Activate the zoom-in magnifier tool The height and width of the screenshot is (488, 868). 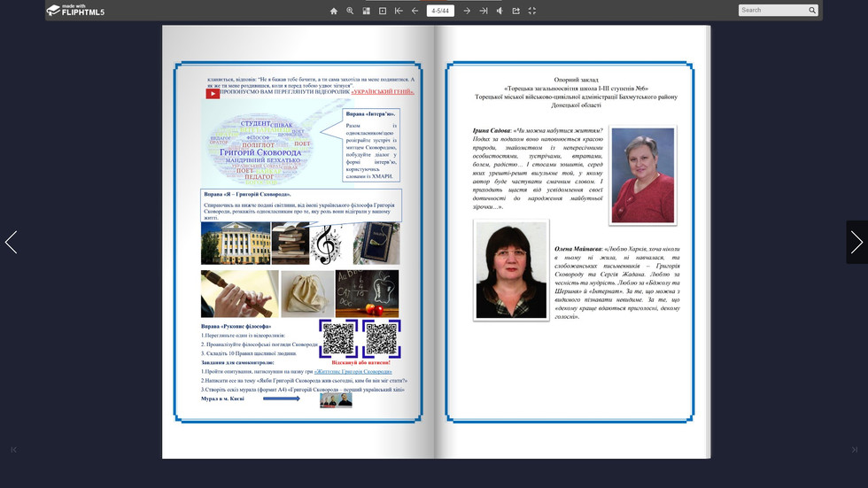coord(350,11)
